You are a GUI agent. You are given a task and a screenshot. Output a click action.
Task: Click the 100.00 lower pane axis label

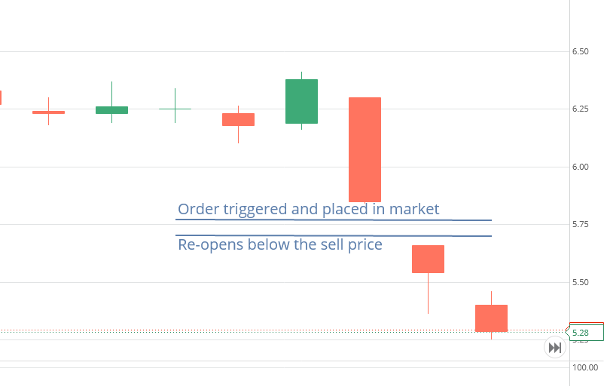click(585, 368)
